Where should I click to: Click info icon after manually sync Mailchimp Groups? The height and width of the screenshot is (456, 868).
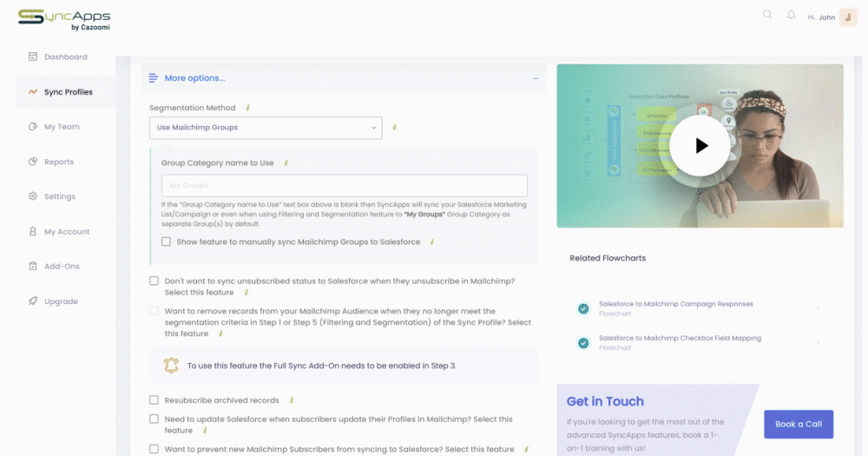(x=431, y=241)
